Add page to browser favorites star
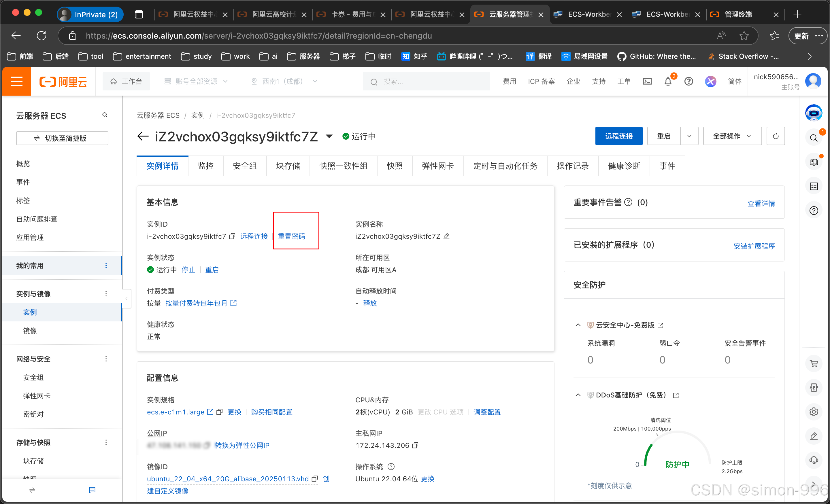Screen dimensions: 830x504 (x=744, y=36)
